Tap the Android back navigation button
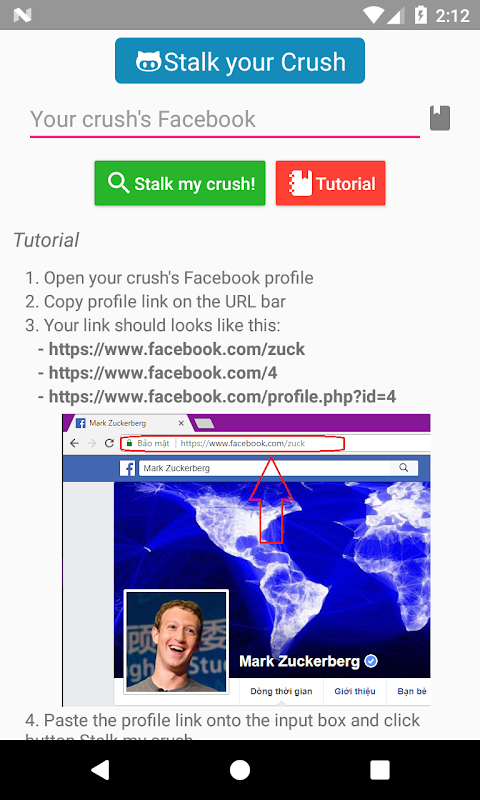This screenshot has width=480, height=800. [x=100, y=770]
